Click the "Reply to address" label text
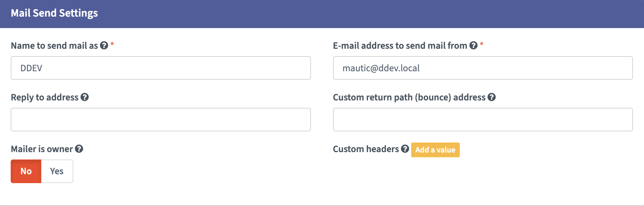Viewport: 644px width, 206px height. coord(45,97)
